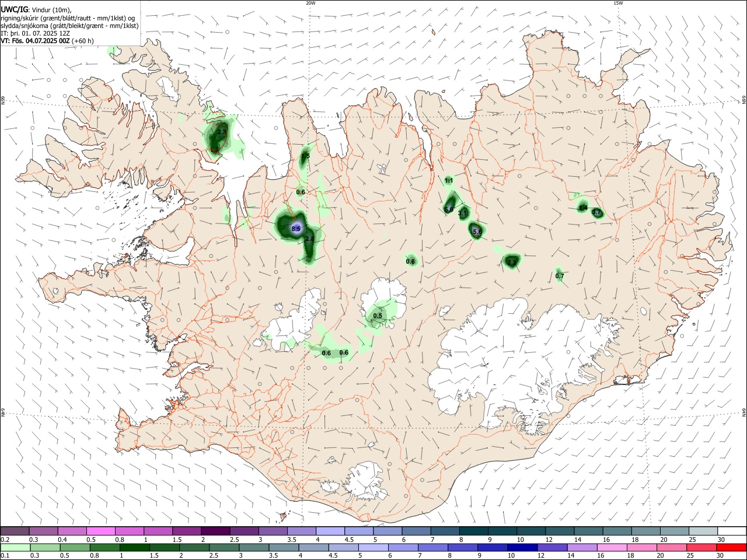Click the 2.2 rainfall label
747x560 pixels.
coord(512,262)
